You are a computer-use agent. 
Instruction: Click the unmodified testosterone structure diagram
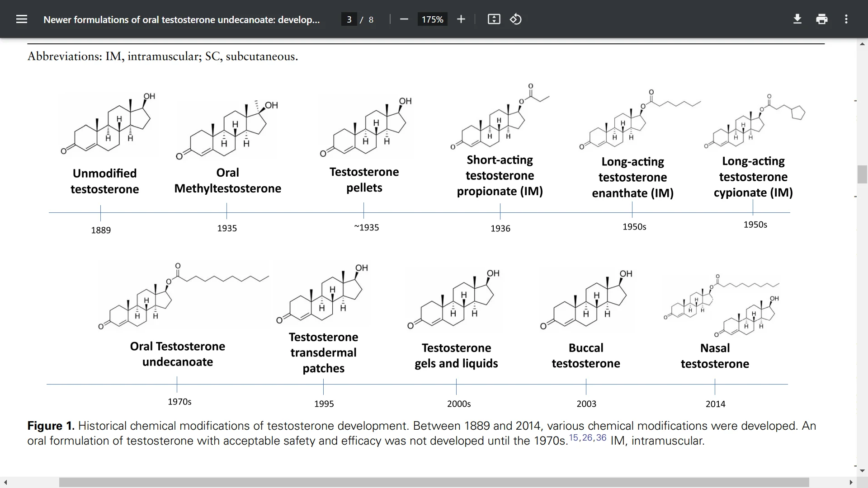tap(108, 124)
